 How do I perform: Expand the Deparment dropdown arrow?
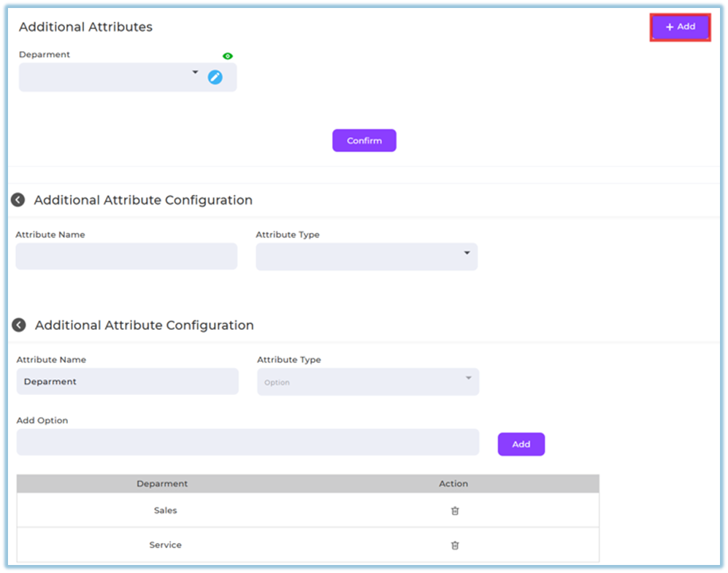pos(195,72)
